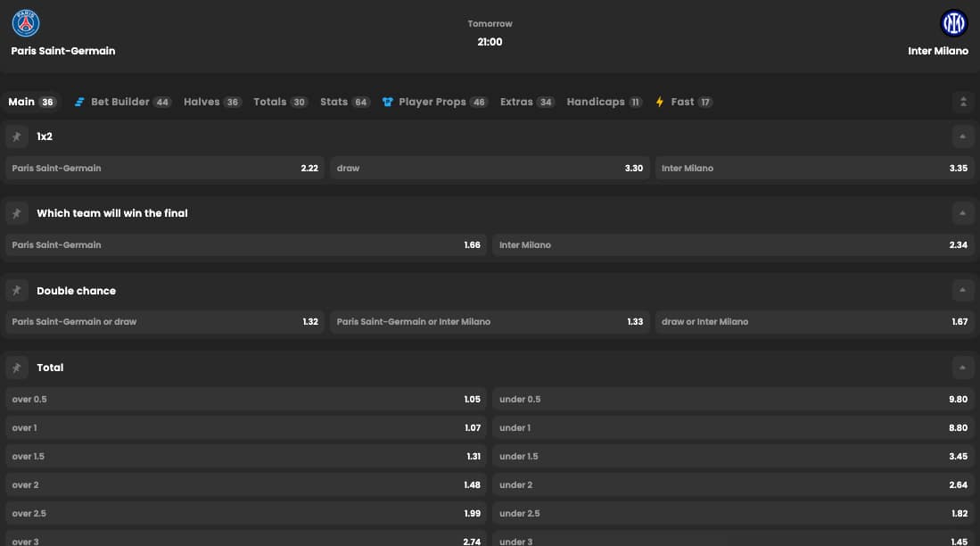Bet on over 1.5 total
This screenshot has height=546, width=980.
[246, 457]
